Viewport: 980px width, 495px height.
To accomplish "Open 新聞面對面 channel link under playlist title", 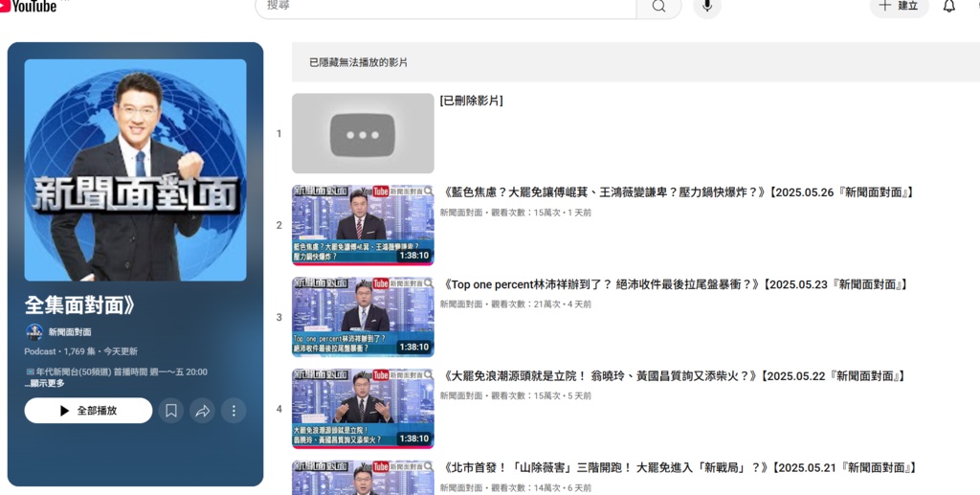I will tap(70, 332).
